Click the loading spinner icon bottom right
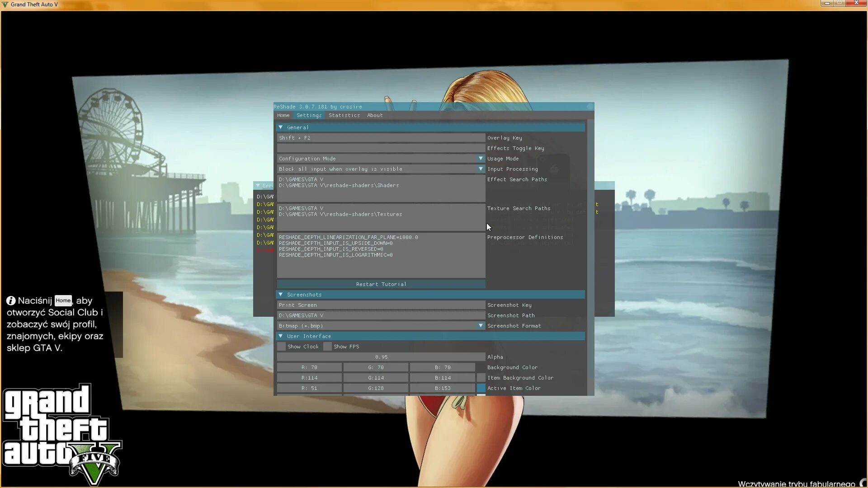This screenshot has width=868, height=488. pos(863,483)
